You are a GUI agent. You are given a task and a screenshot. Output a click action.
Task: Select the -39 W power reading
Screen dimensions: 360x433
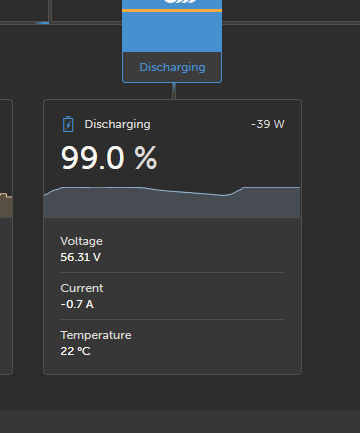[268, 124]
